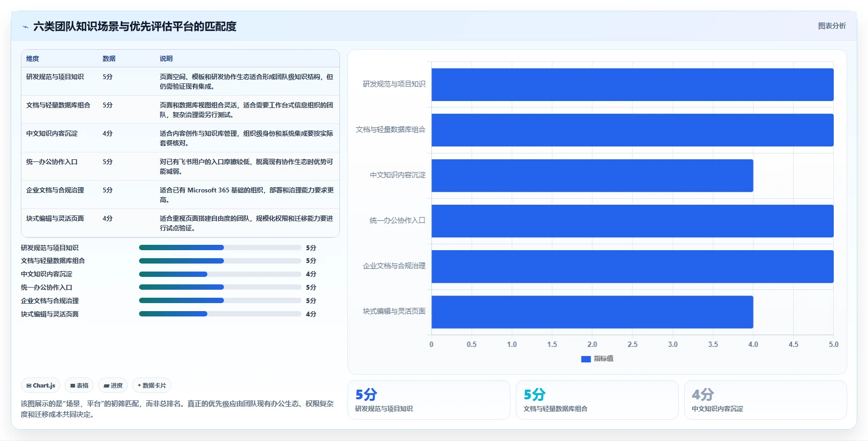Screen dimensions: 868x441
Task: Click the 统一办公协作入口 cell in the table
Action: (x=52, y=162)
